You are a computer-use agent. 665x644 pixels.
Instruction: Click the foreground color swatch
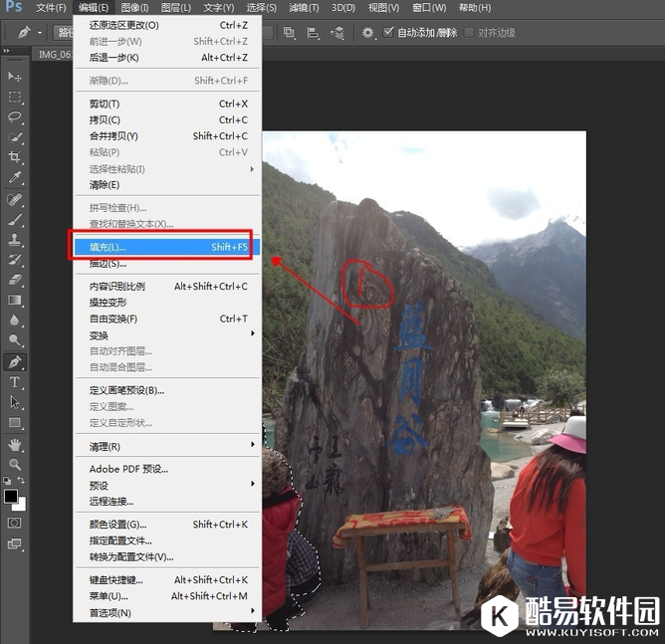(11, 495)
